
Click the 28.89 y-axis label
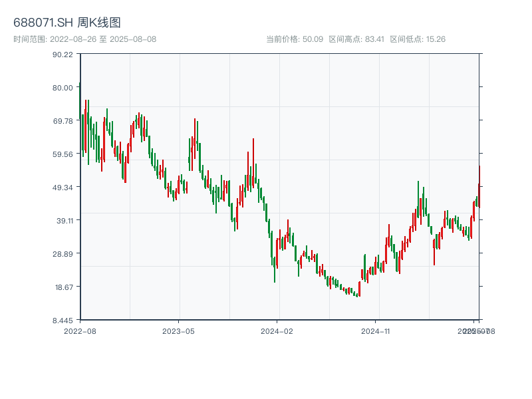pos(63,253)
